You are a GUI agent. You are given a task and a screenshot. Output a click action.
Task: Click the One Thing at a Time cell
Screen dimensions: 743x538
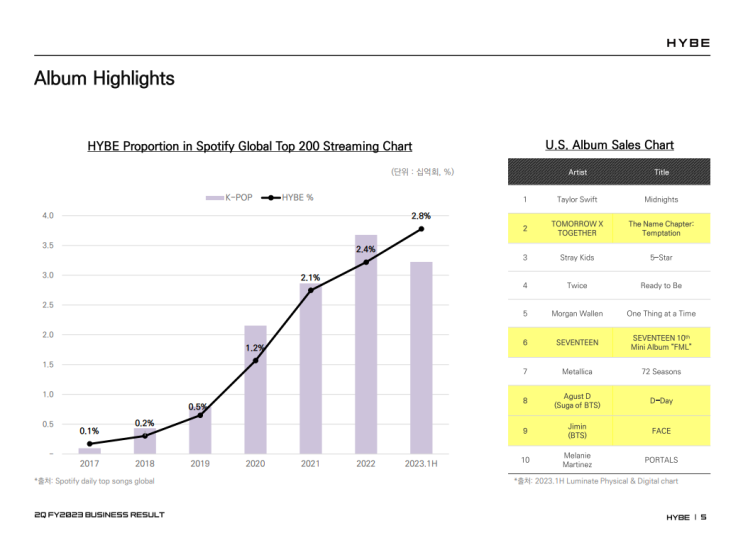tap(661, 313)
